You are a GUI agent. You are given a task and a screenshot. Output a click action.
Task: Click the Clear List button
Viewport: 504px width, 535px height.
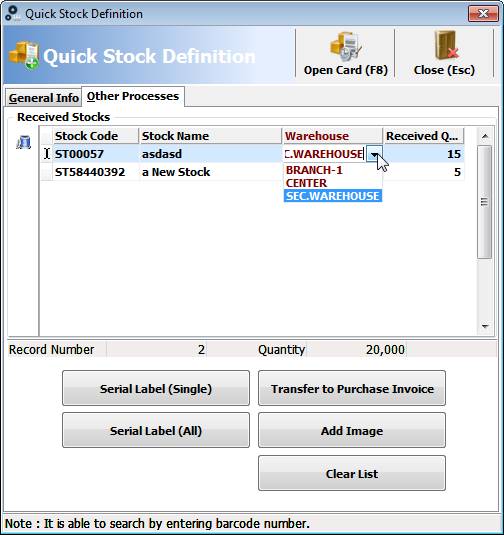pyautogui.click(x=352, y=473)
